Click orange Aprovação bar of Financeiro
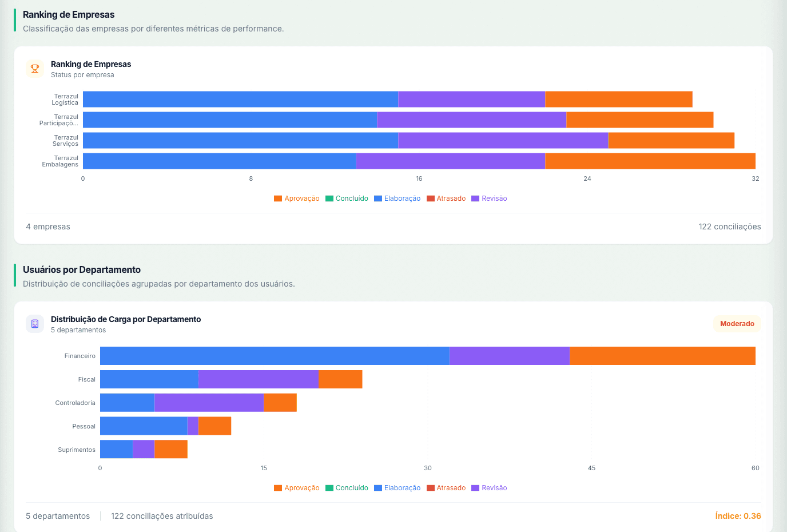787x532 pixels. coord(662,356)
